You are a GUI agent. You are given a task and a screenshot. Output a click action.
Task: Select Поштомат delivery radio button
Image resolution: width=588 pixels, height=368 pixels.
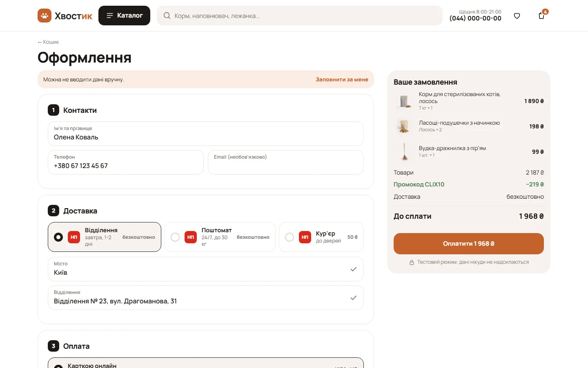(175, 237)
